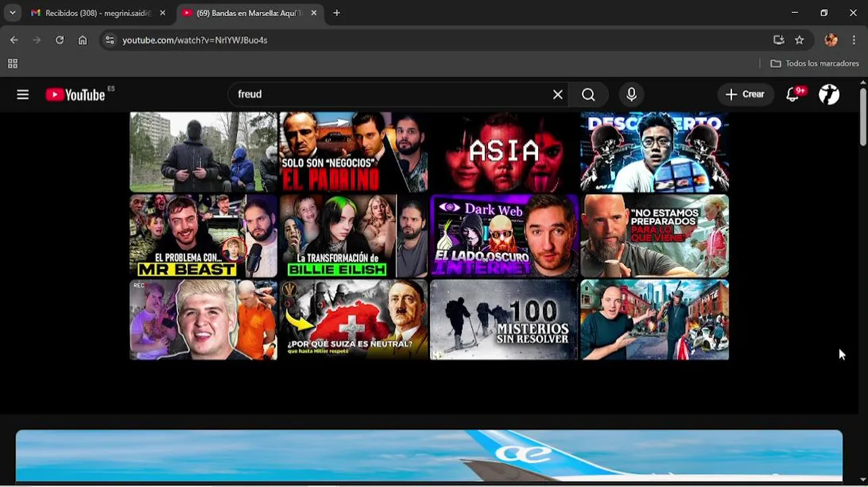Open the bald man city street thumbnail
The width and height of the screenshot is (868, 487).
pyautogui.click(x=654, y=319)
